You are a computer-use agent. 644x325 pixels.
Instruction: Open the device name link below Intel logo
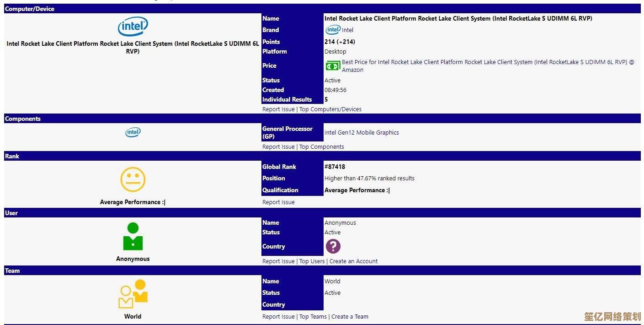[x=133, y=48]
